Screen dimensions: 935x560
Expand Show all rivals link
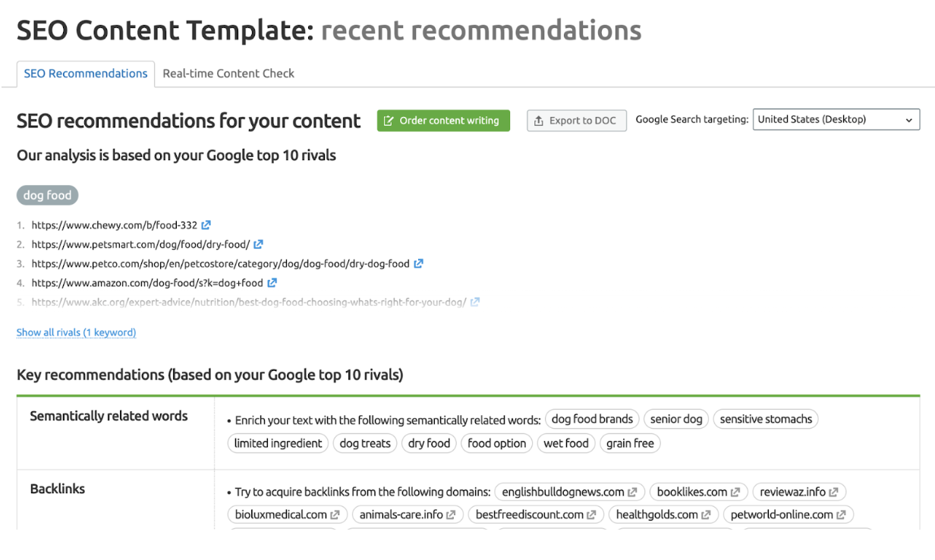tap(76, 332)
